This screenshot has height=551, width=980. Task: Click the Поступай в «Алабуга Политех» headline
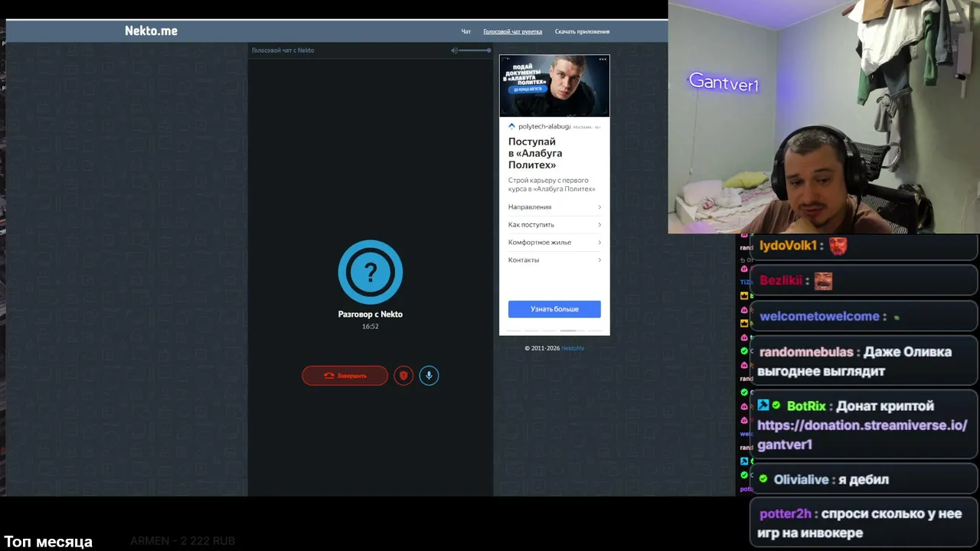click(535, 153)
